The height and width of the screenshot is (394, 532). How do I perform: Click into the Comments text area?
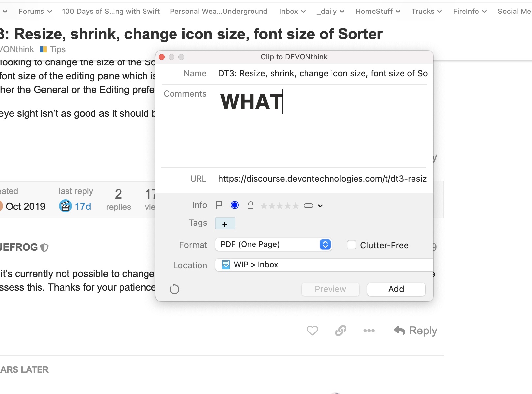pyautogui.click(x=322, y=127)
